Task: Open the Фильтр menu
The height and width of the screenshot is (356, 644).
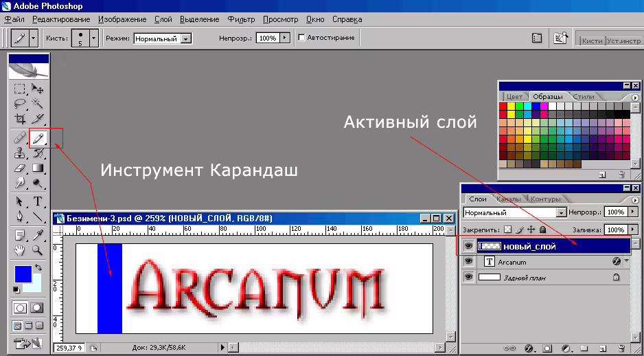Action: (241, 19)
